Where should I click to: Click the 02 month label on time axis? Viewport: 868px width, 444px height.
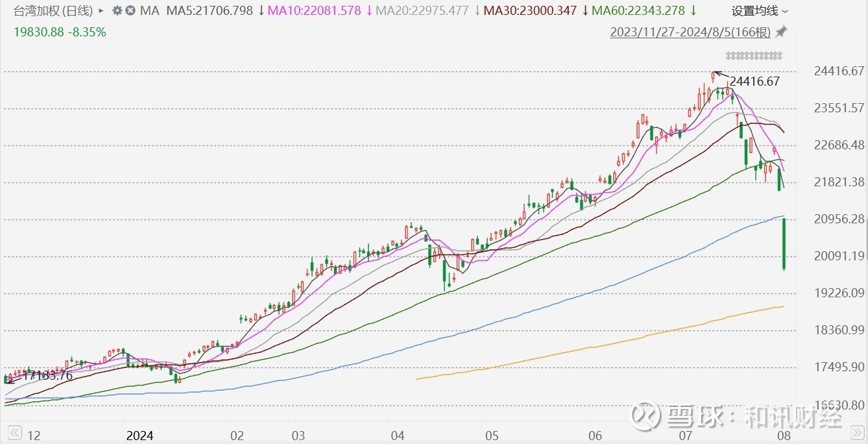pyautogui.click(x=237, y=435)
